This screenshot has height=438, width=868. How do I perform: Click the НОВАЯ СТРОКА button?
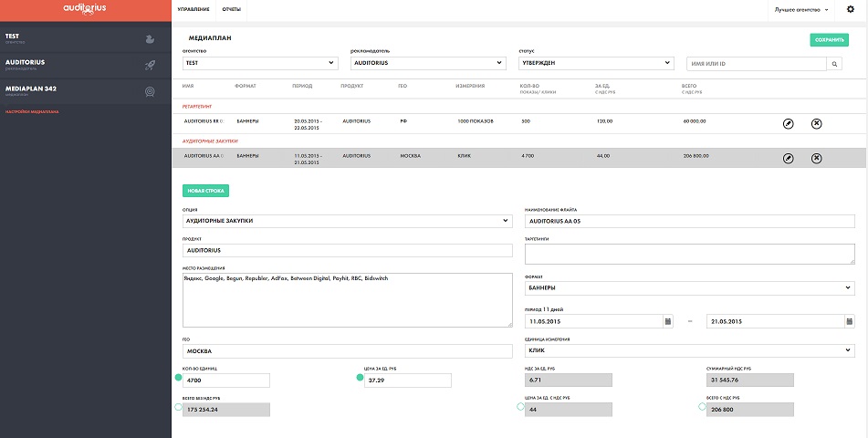[x=205, y=191]
